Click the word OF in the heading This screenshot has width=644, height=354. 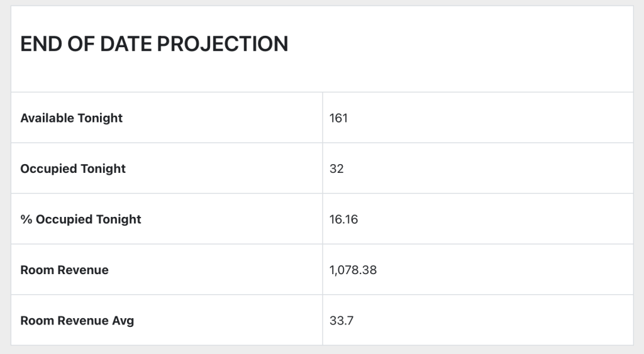click(76, 44)
